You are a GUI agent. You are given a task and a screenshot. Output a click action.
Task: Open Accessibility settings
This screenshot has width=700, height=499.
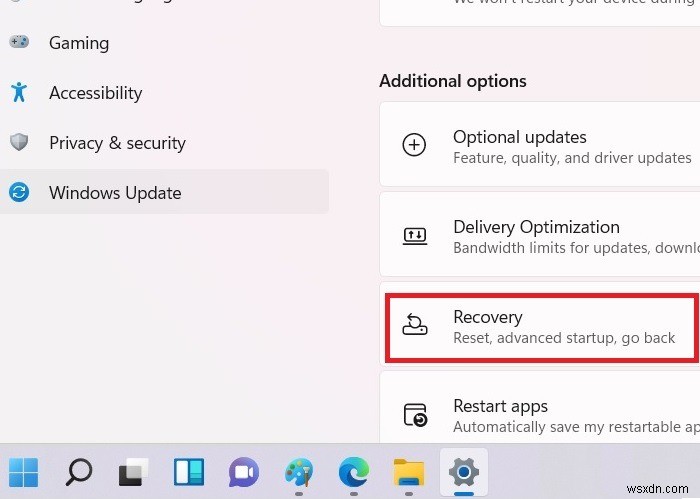pyautogui.click(x=164, y=93)
